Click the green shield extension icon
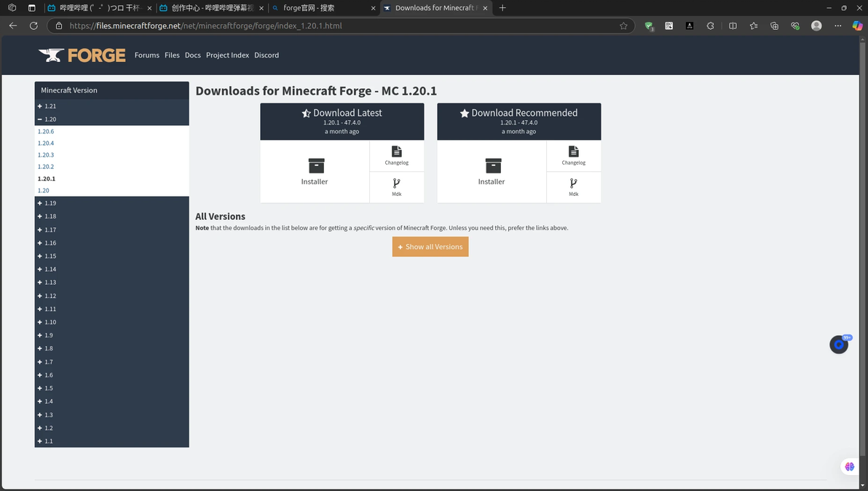 (x=649, y=25)
